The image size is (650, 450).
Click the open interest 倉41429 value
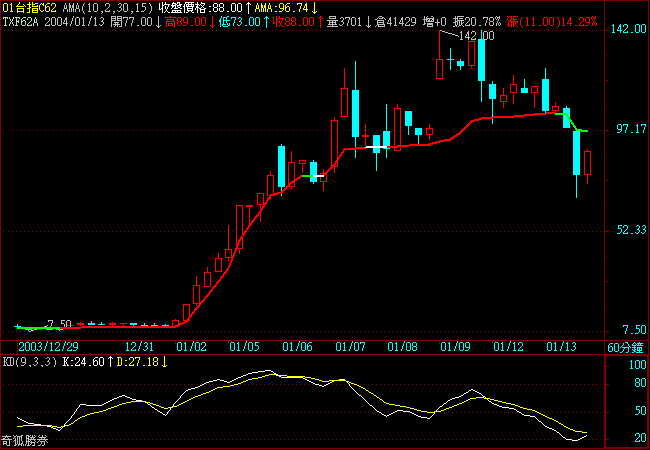(x=395, y=22)
